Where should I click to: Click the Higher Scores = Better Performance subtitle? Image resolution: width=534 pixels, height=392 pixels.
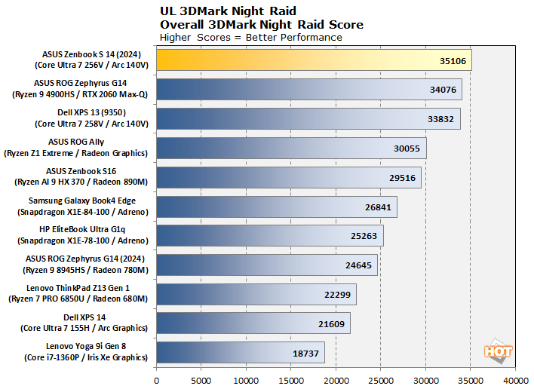[x=251, y=38]
